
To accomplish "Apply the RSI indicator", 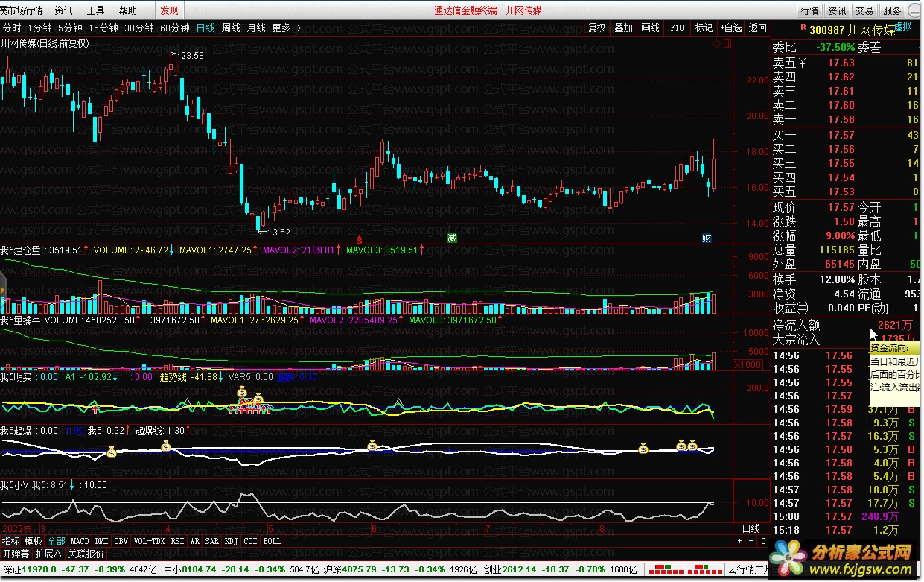I will (x=177, y=541).
